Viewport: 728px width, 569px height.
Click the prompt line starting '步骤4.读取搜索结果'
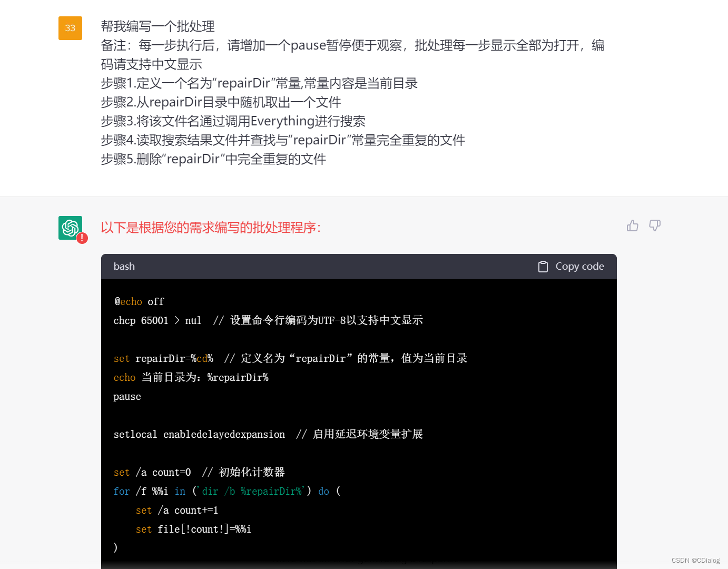point(283,140)
